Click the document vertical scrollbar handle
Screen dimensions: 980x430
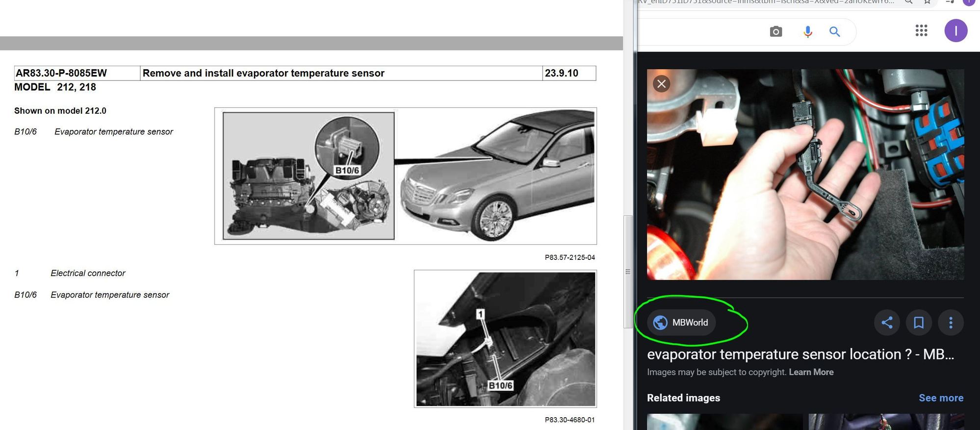628,272
